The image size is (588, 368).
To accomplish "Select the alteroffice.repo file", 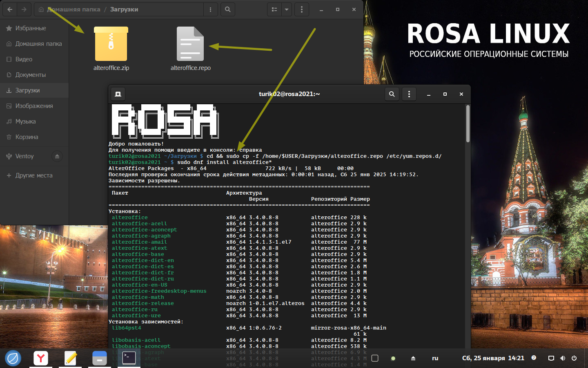I will coord(190,45).
